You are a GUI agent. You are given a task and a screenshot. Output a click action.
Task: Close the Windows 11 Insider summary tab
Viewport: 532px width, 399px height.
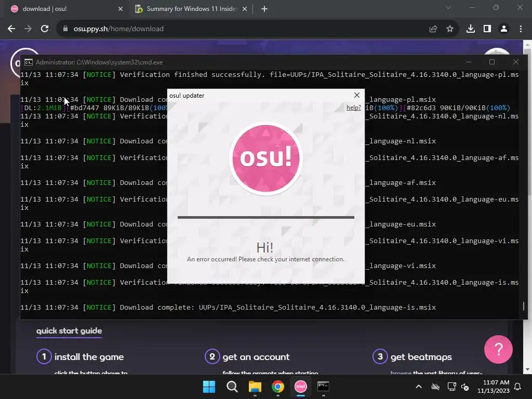point(245,9)
